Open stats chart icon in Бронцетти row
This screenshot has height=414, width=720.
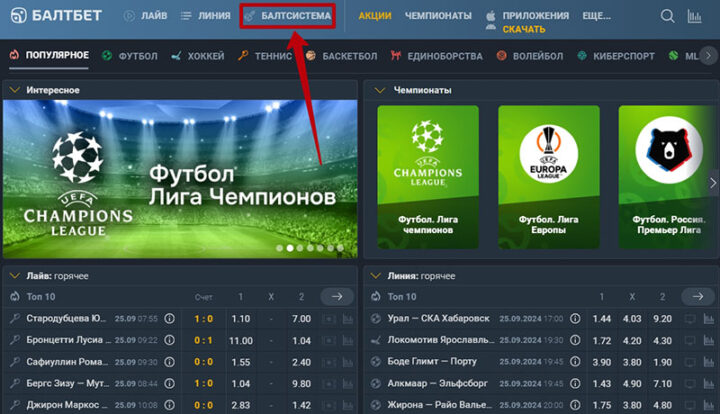(348, 341)
